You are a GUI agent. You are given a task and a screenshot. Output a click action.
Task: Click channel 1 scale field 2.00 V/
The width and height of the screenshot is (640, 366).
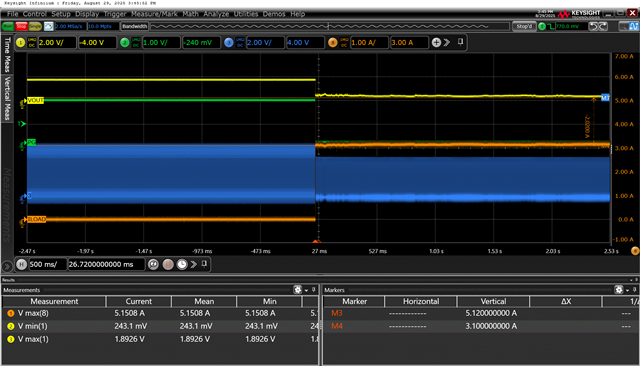57,42
